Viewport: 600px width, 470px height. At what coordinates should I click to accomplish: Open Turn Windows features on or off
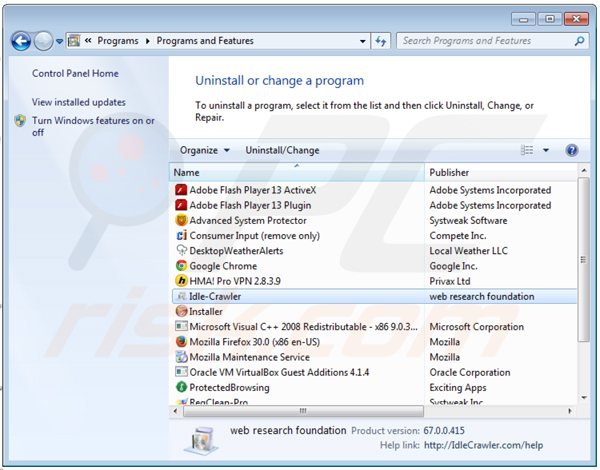(x=93, y=126)
